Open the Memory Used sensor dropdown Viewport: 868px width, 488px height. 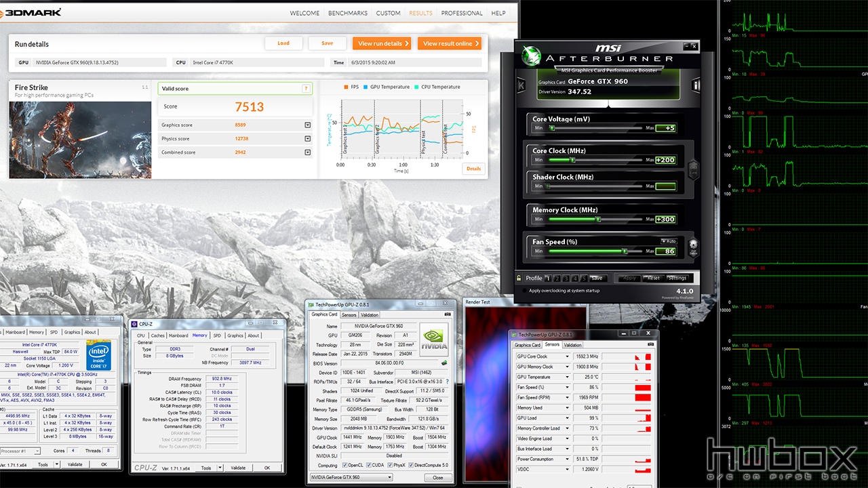click(567, 408)
